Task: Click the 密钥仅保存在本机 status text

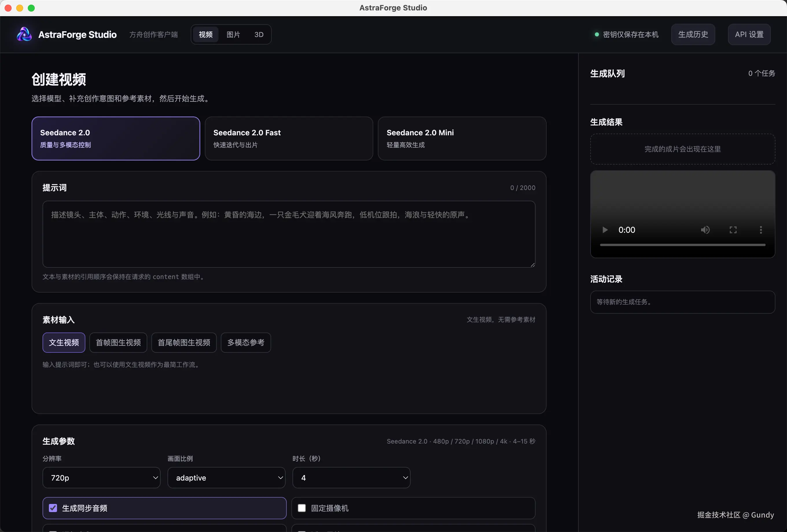Action: tap(630, 34)
